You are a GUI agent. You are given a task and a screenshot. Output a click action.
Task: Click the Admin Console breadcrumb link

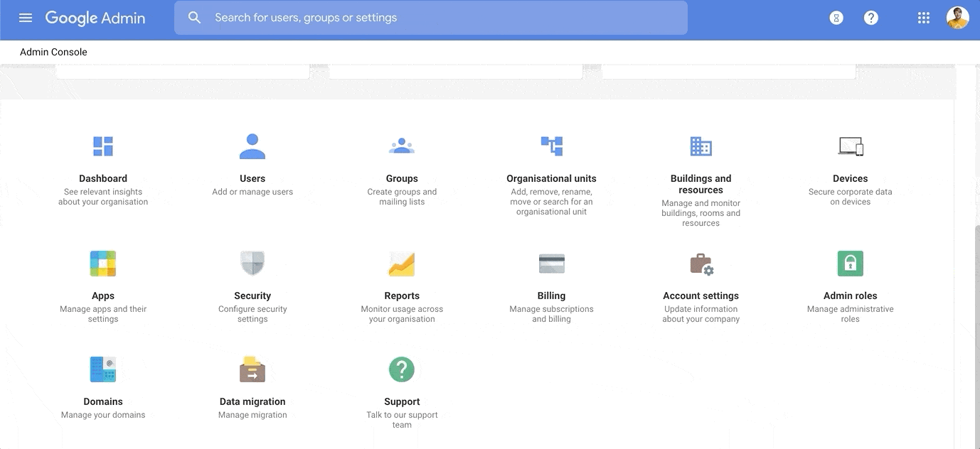[x=53, y=52]
